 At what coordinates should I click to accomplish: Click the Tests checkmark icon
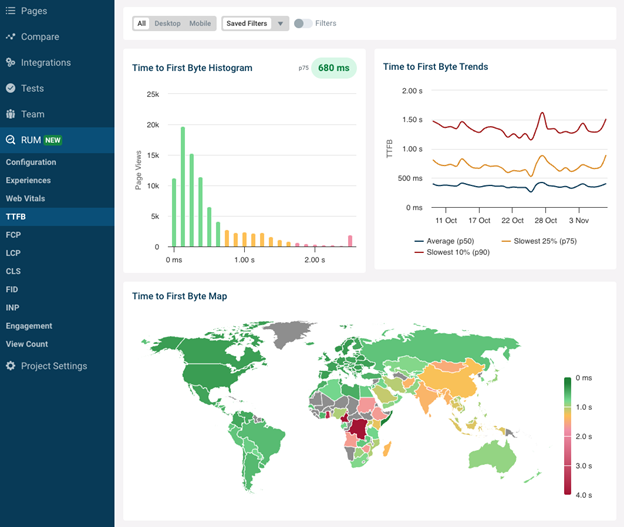pos(10,88)
